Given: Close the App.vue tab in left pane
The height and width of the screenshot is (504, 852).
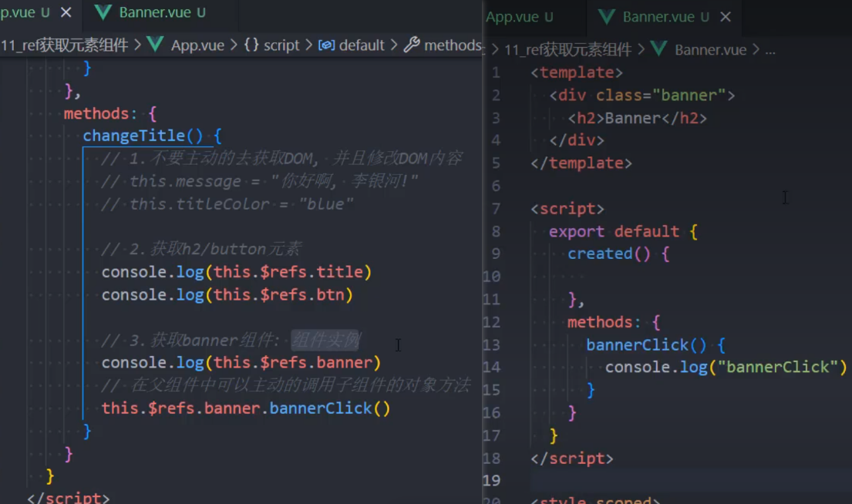Looking at the screenshot, I should point(66,12).
